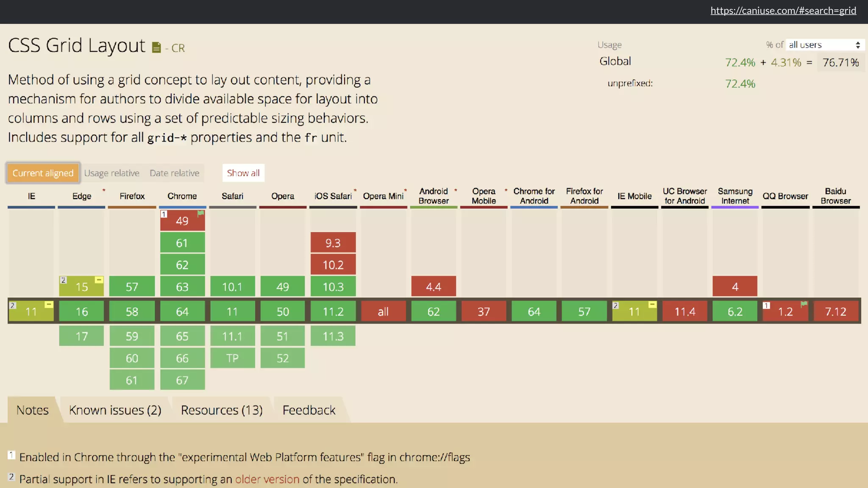Screen dimensions: 868x488
Task: Click the Chrome column header
Action: pyautogui.click(x=182, y=196)
